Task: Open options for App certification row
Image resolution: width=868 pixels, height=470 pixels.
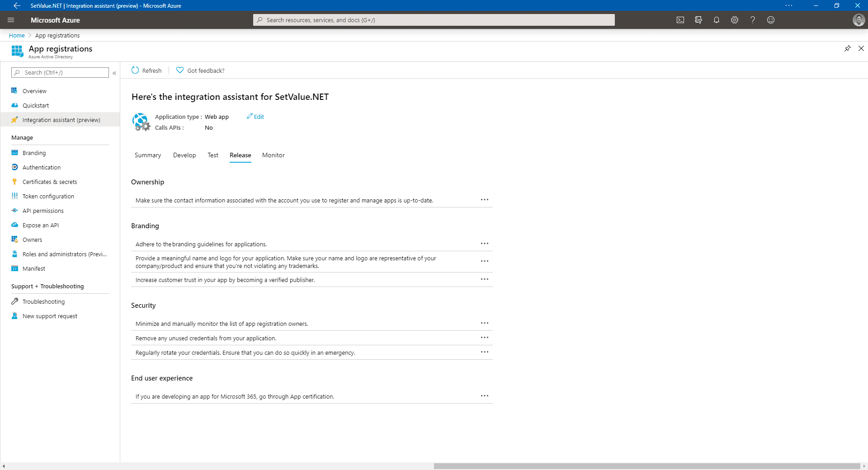Action: click(x=485, y=396)
